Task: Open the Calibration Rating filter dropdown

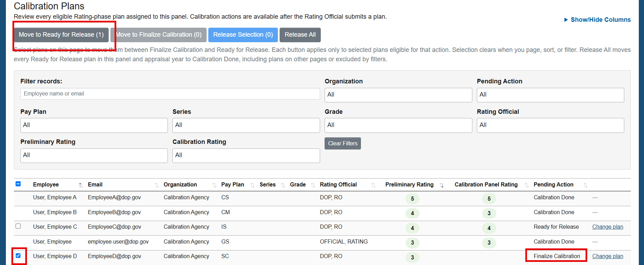Action: 246,155
